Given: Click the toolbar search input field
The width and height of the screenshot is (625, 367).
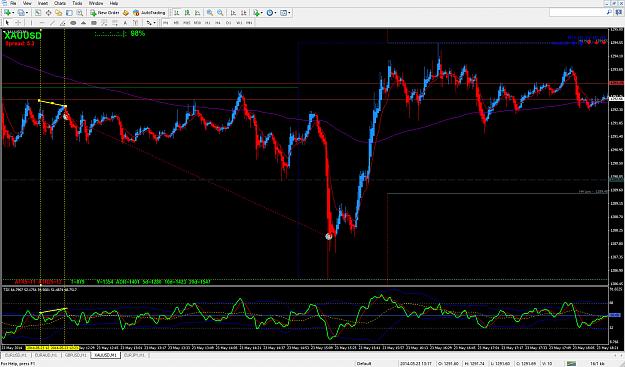Looking at the screenshot, I should tap(577, 13).
